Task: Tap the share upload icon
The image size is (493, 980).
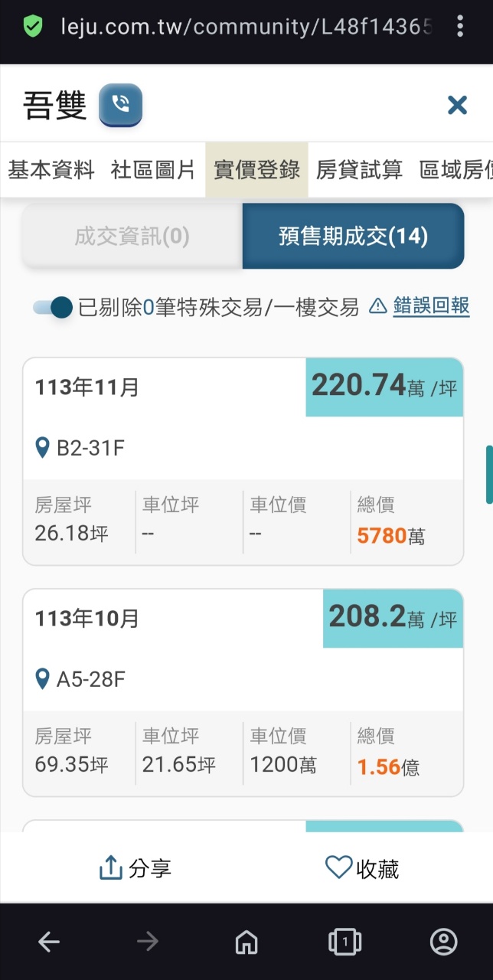Action: click(x=111, y=868)
